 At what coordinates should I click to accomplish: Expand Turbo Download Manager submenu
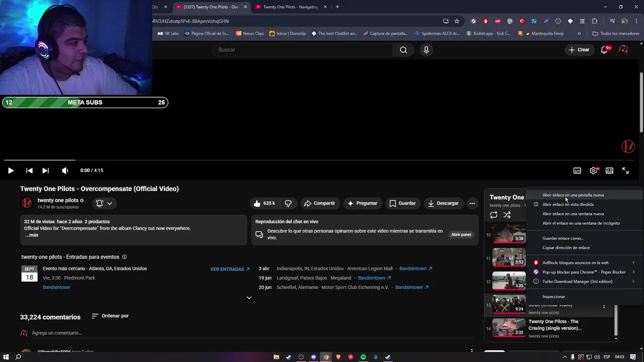[x=585, y=282]
